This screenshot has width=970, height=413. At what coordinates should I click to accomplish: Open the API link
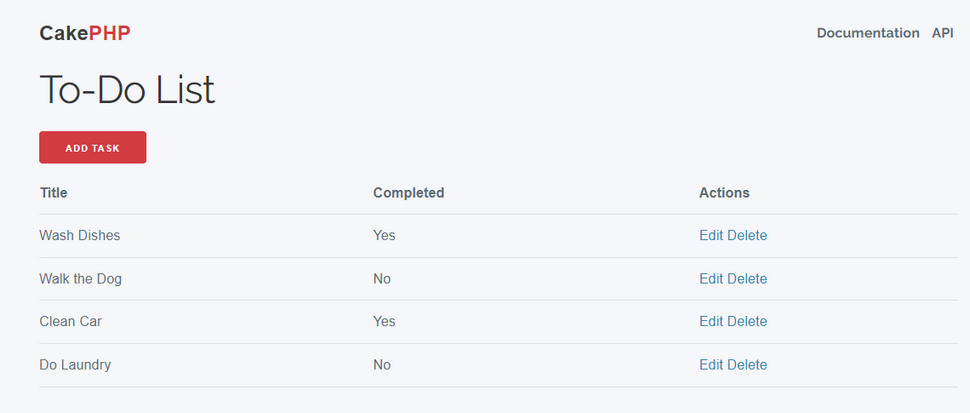click(943, 33)
